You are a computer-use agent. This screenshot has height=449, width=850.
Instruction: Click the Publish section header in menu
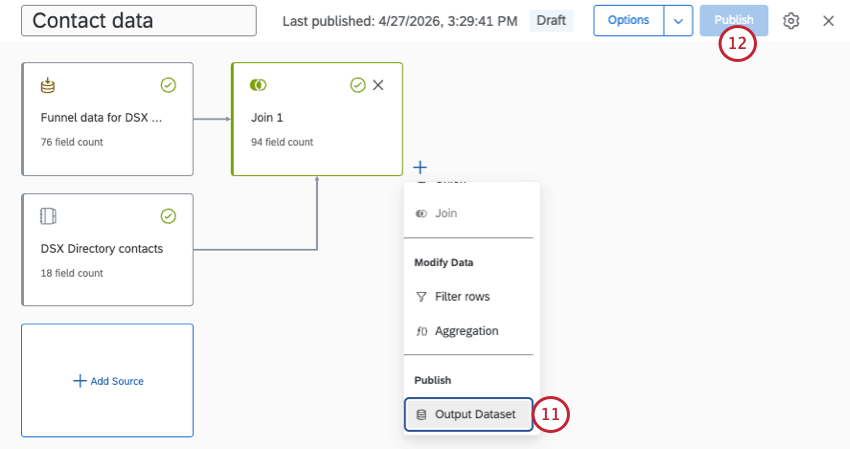click(x=433, y=380)
